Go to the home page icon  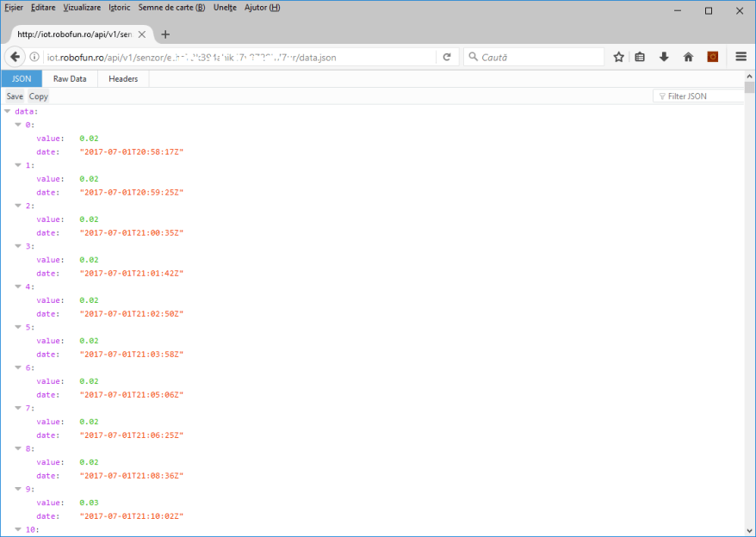(x=688, y=57)
